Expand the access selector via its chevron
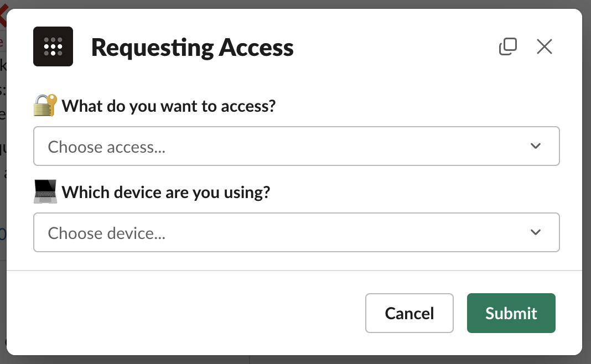This screenshot has width=591, height=364. click(535, 146)
